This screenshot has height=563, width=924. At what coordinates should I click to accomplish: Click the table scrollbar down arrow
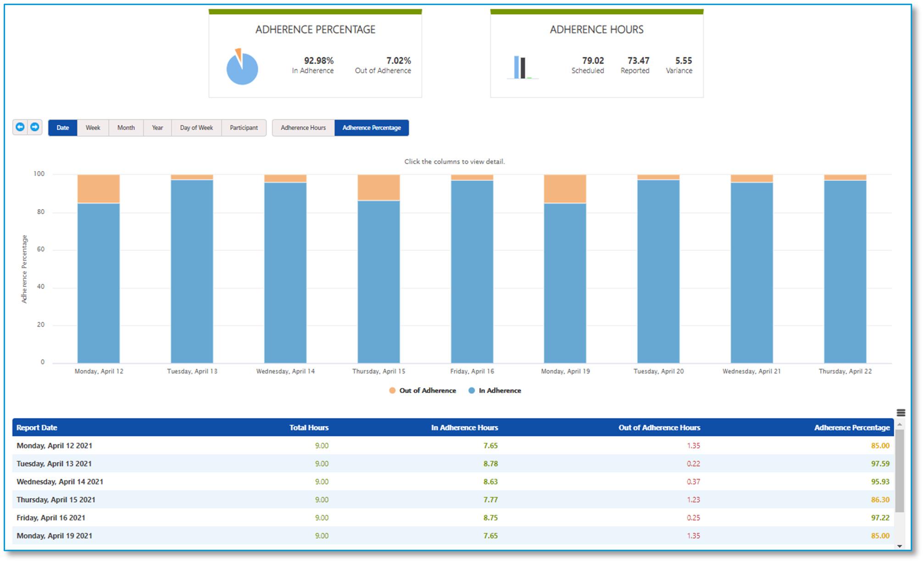coord(900,546)
